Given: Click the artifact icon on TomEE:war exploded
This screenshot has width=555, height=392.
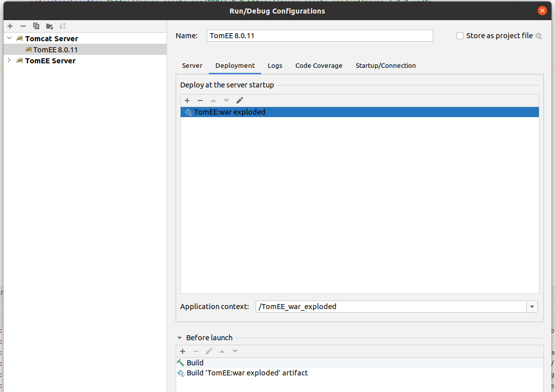Looking at the screenshot, I should tap(189, 113).
